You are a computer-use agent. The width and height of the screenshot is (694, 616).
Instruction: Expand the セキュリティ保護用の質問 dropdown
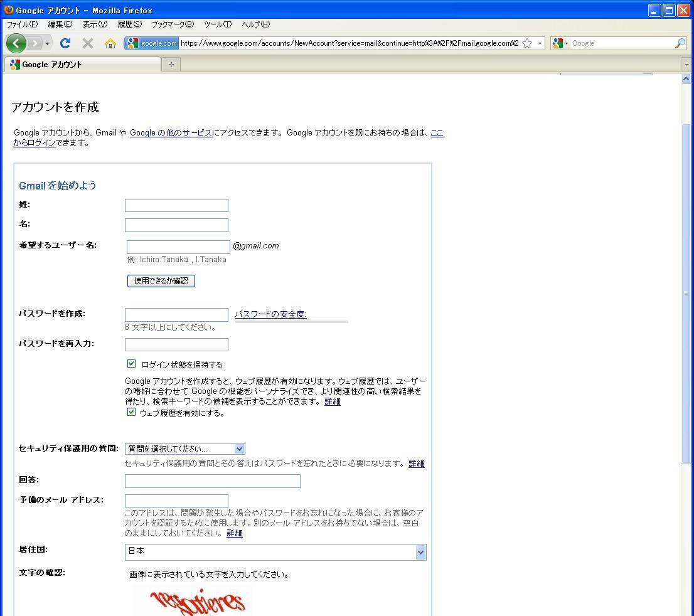tap(185, 449)
